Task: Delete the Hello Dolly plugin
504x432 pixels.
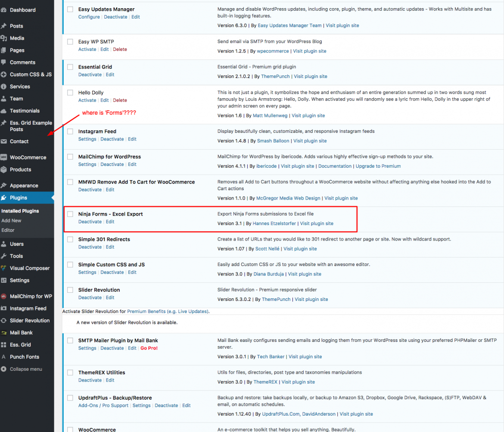Action: (120, 100)
